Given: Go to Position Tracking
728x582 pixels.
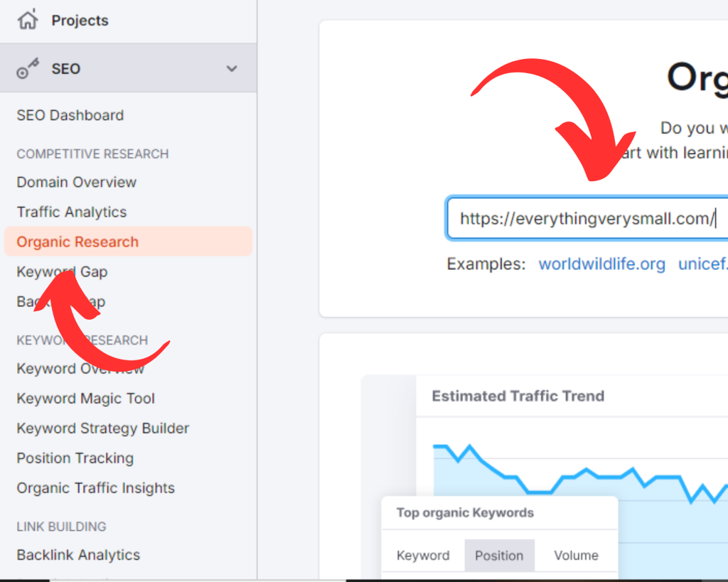Looking at the screenshot, I should [x=75, y=458].
